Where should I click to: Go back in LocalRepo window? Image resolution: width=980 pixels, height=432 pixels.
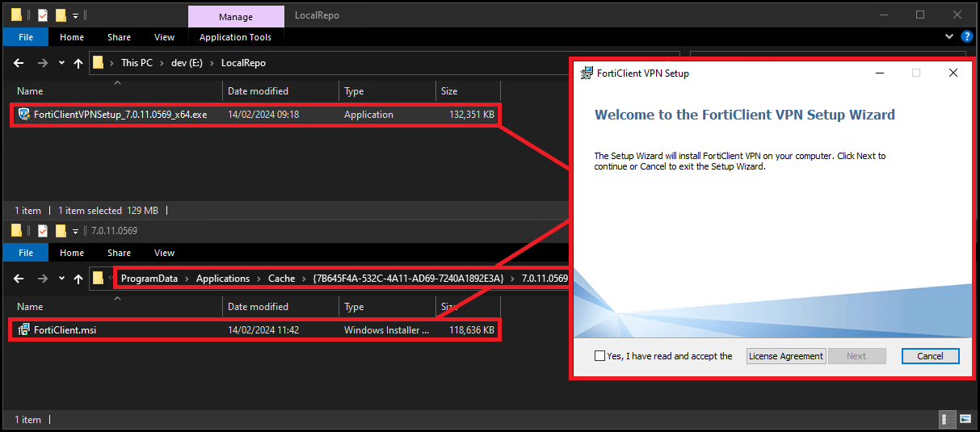pos(19,63)
